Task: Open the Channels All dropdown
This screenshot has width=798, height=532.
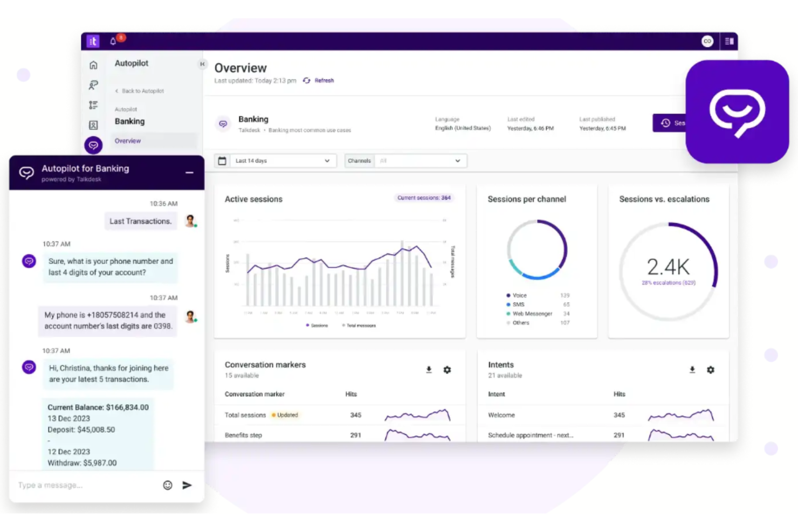Action: coord(421,160)
